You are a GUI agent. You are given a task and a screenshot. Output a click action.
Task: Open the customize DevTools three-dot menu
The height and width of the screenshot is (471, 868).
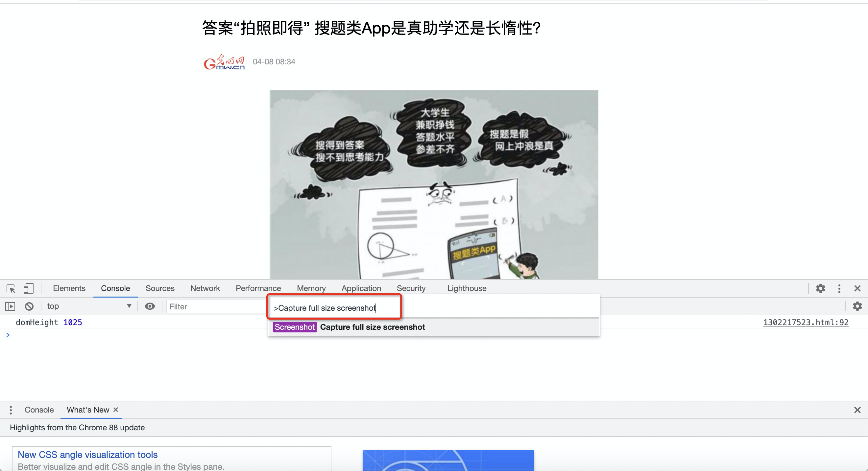(839, 288)
